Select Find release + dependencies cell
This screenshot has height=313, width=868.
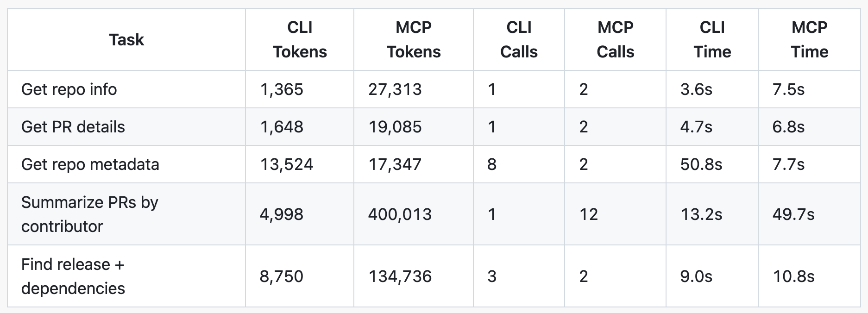pyautogui.click(x=73, y=276)
